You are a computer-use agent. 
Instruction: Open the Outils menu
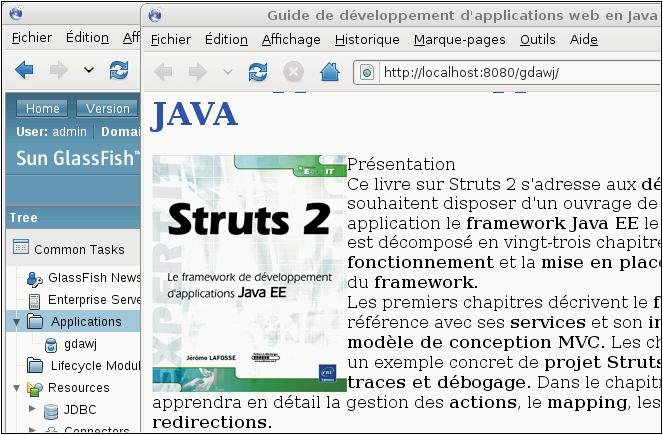[538, 40]
